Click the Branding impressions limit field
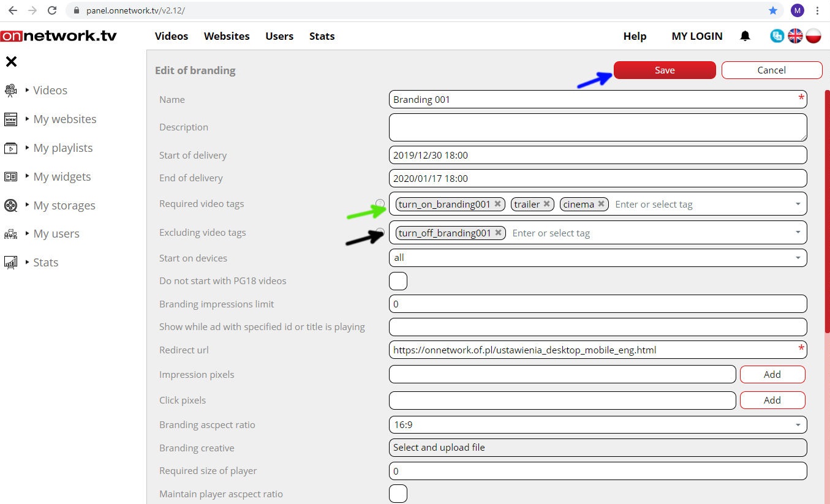Viewport: 830px width, 504px height. pos(597,304)
